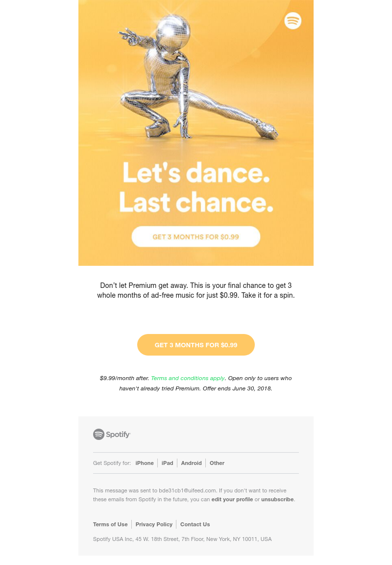Viewport: 392px width, 565px height.
Task: Open the Contact Us link
Action: 195,524
